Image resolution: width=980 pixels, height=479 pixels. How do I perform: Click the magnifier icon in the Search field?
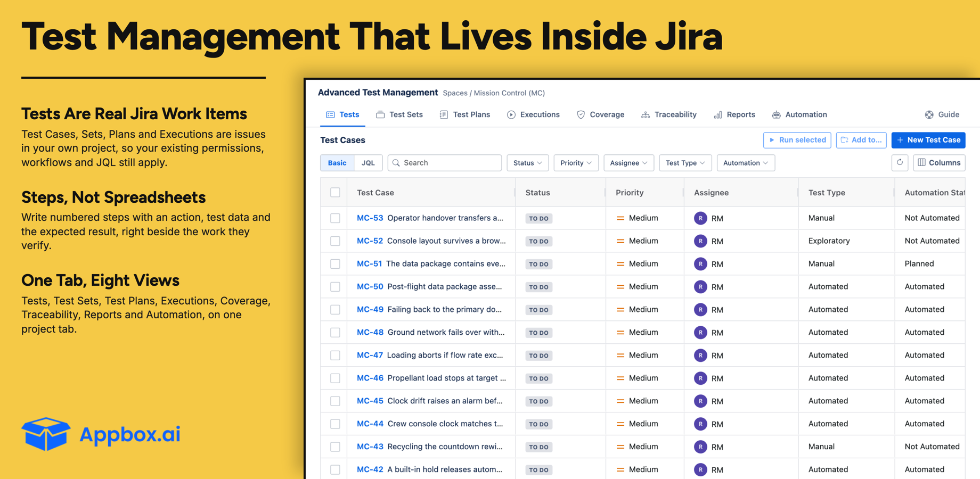point(396,163)
